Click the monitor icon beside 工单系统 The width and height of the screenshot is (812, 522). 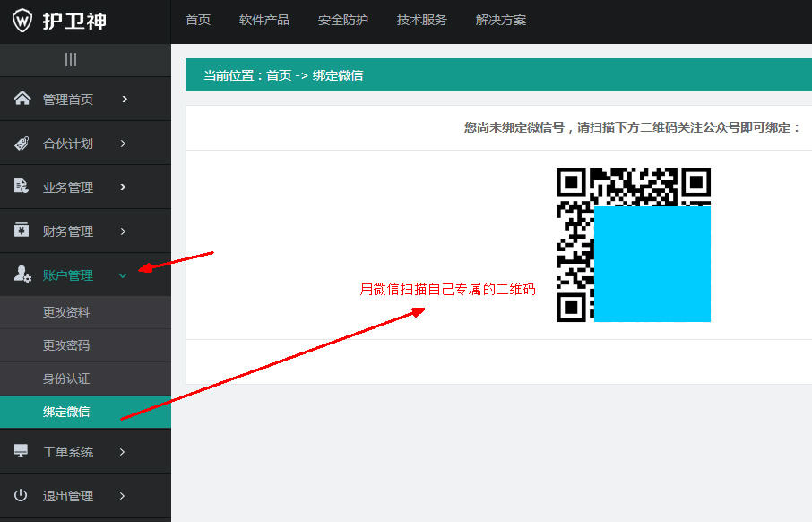point(21,450)
